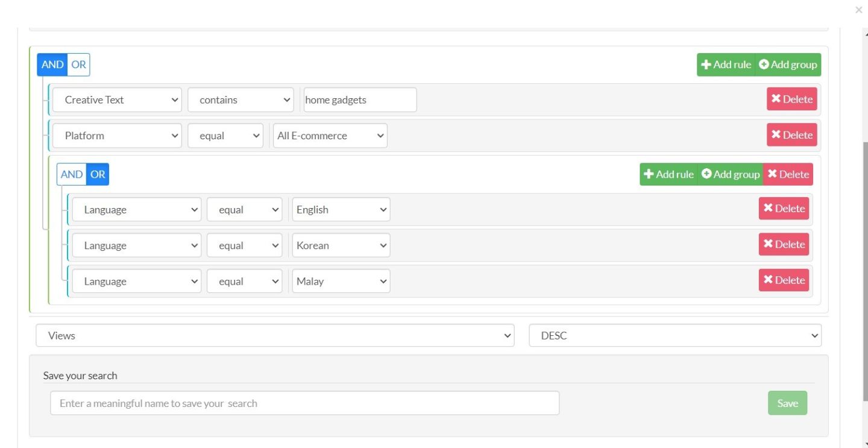Add rule to the top-level group
This screenshot has height=448, width=868.
726,65
